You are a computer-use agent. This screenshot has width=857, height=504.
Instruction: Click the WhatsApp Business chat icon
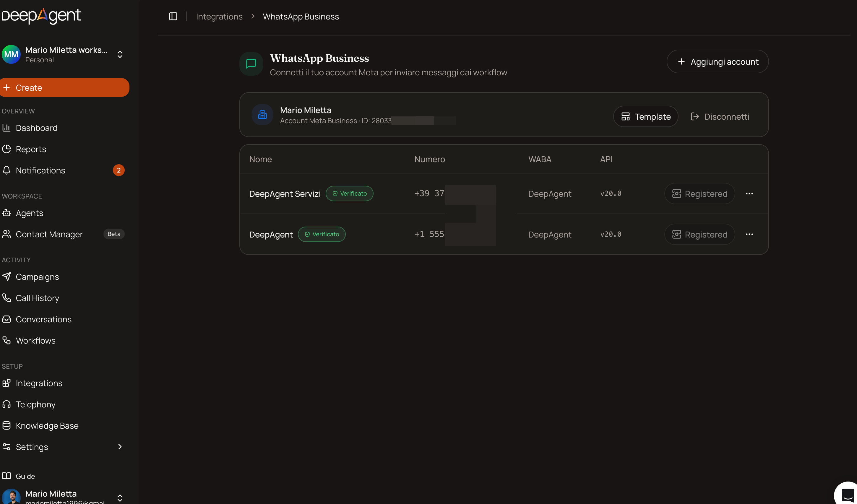251,64
